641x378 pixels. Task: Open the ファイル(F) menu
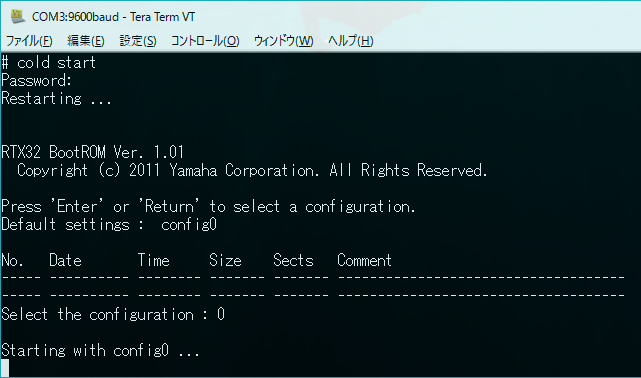(x=29, y=41)
